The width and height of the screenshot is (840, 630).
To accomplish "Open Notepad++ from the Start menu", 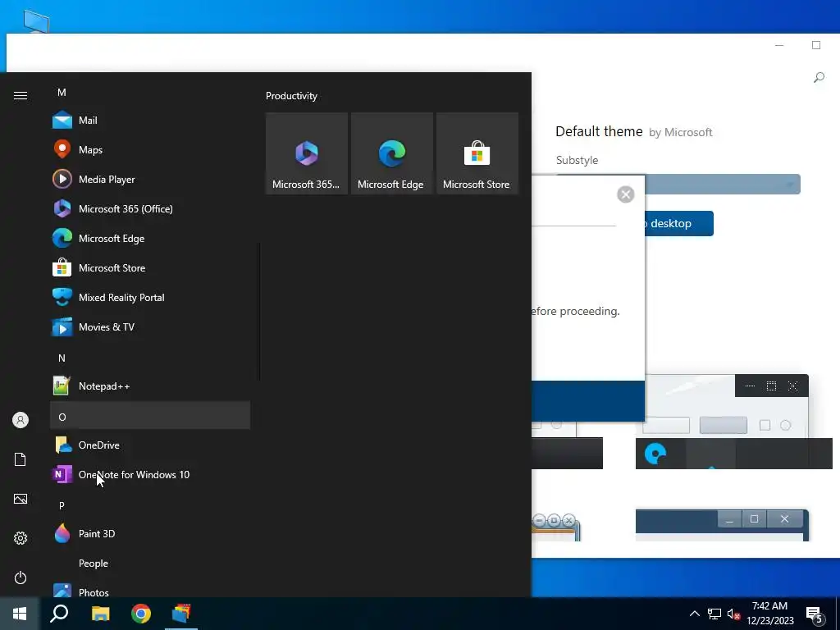I will point(150,386).
